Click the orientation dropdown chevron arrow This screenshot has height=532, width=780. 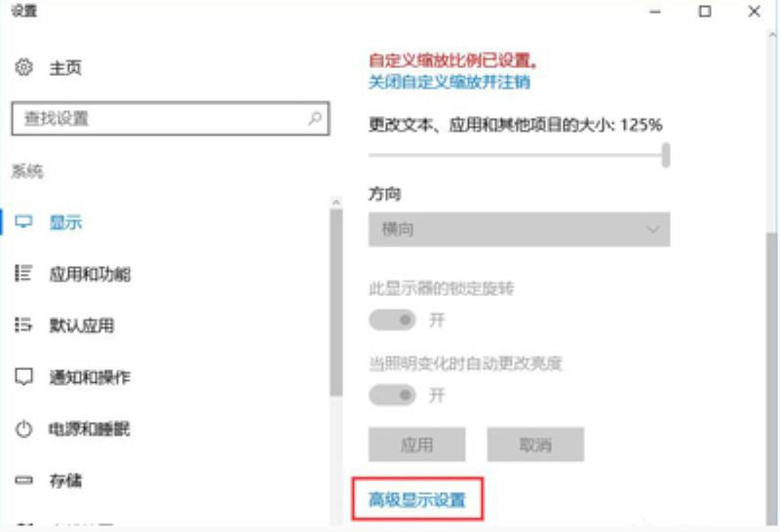point(652,229)
